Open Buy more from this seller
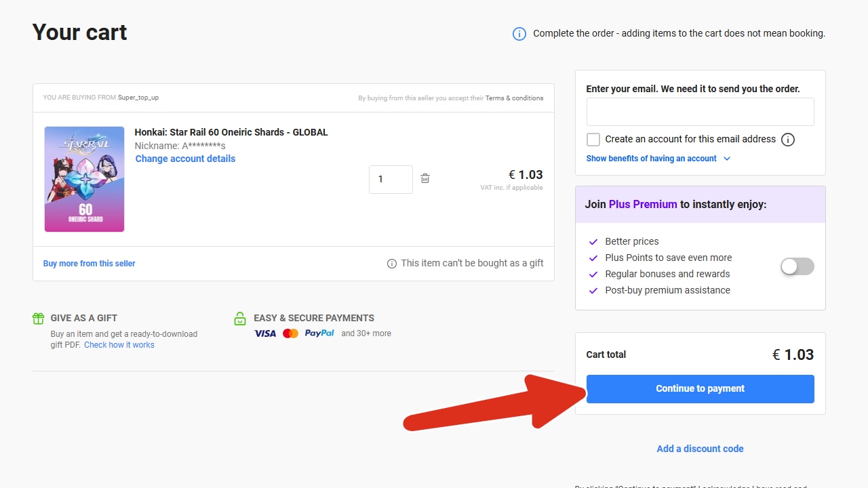 [x=89, y=264]
